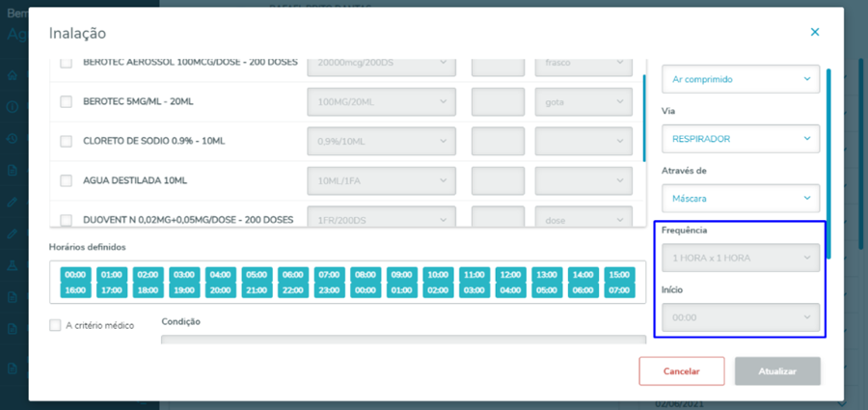Open the 10ML/1FA presentation dropdown
Screen dimensions: 868x410
click(381, 180)
